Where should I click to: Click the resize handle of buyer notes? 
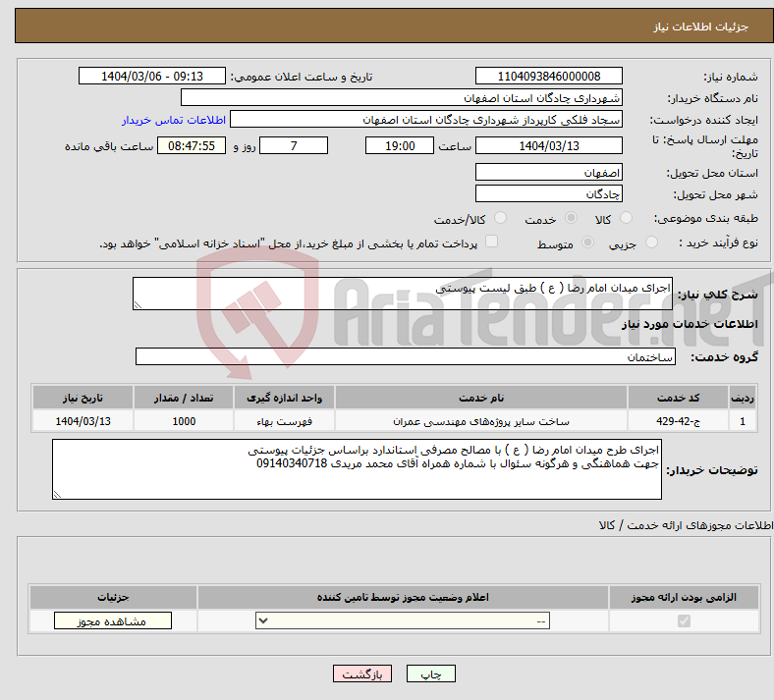coord(57,494)
